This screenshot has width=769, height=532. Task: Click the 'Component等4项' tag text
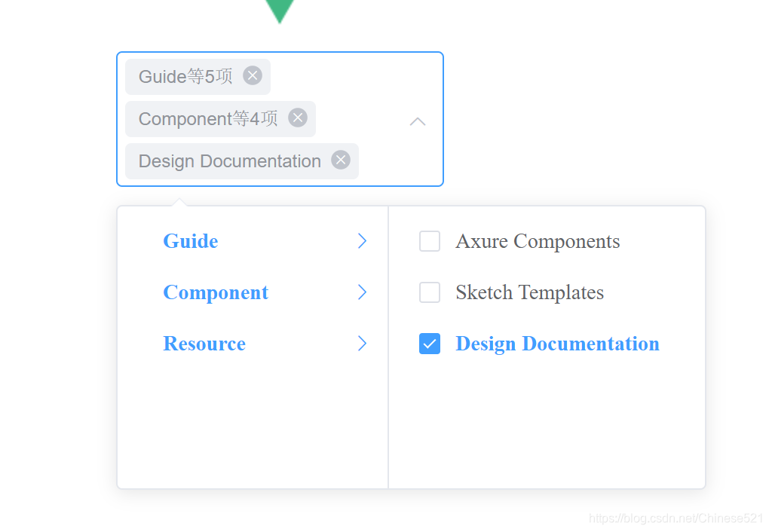click(x=208, y=118)
